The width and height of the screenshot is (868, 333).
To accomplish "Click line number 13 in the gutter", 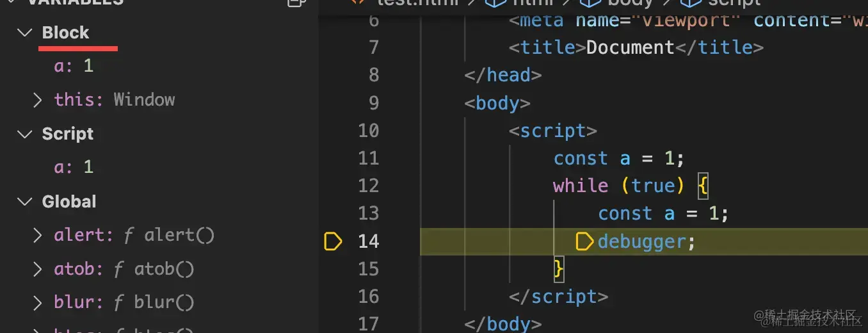I will tap(368, 213).
